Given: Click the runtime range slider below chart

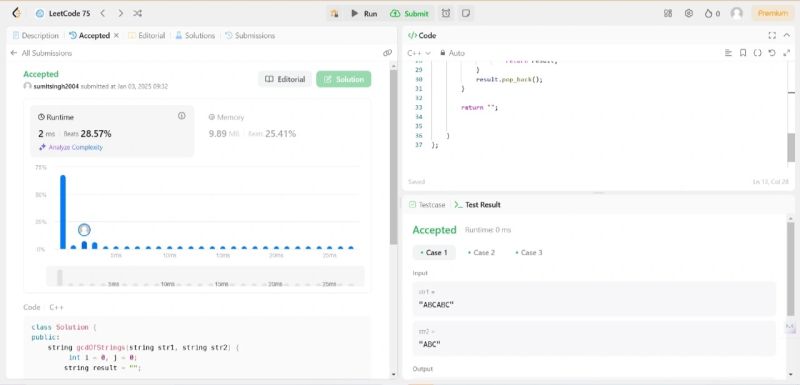Looking at the screenshot, I should [206, 276].
